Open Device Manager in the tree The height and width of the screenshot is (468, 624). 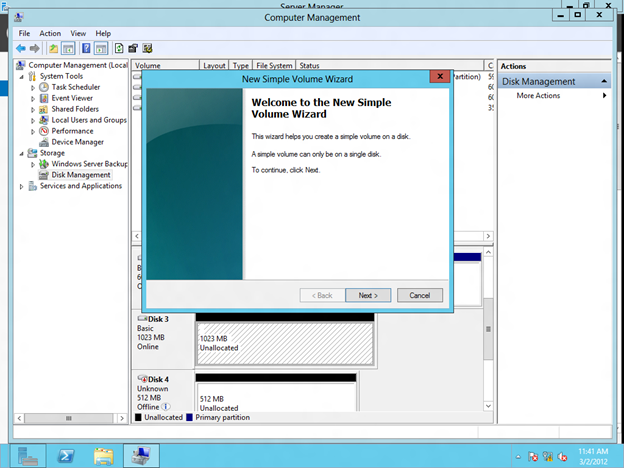point(77,142)
